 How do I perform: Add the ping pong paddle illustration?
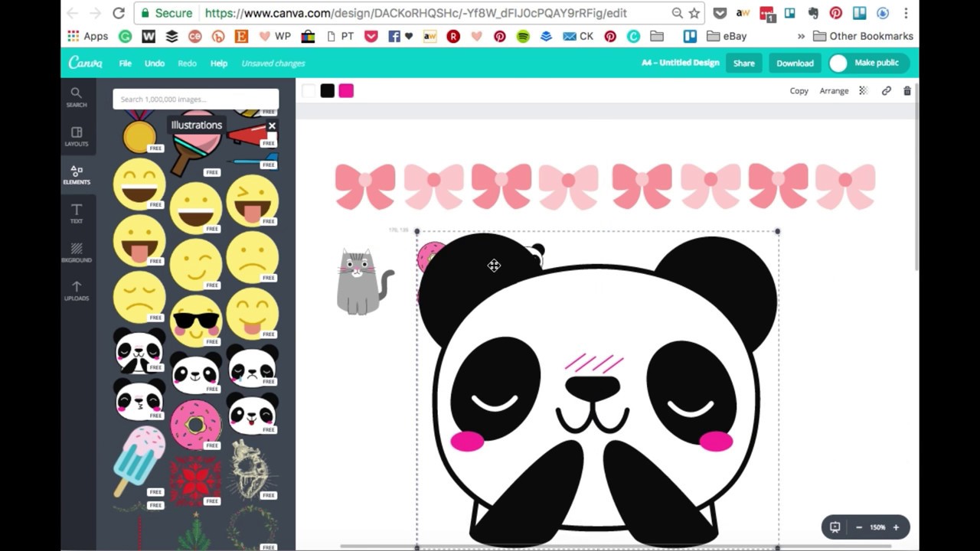(195, 145)
